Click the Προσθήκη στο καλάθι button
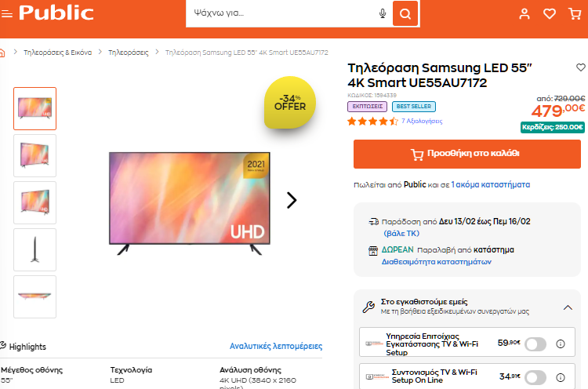 [x=467, y=155]
